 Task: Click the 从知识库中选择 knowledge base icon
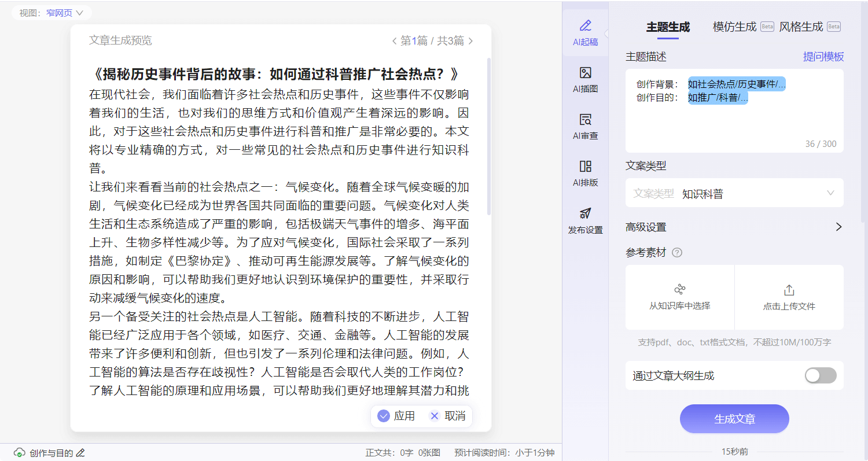click(680, 289)
